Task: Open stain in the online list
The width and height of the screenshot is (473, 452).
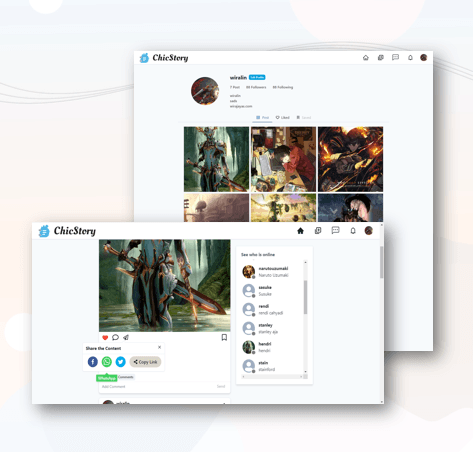Action: [272, 366]
